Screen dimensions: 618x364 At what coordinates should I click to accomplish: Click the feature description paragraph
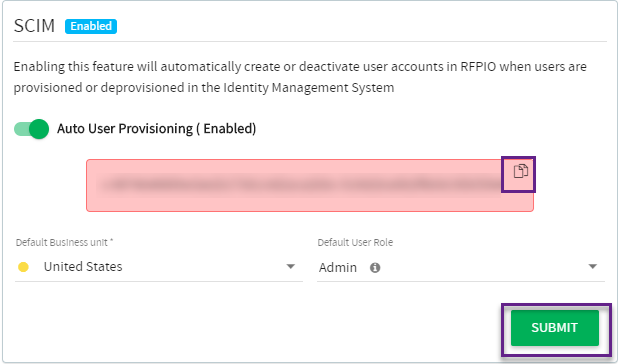(x=300, y=77)
